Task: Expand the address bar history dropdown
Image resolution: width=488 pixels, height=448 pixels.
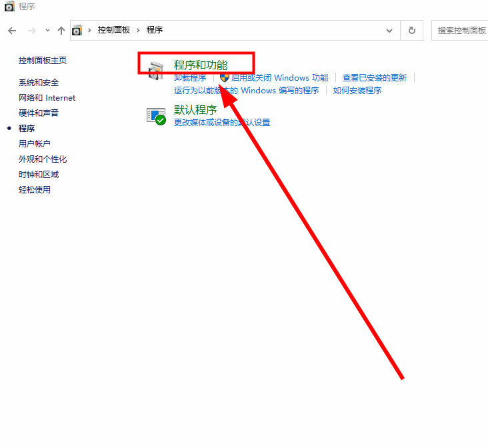Action: [389, 31]
